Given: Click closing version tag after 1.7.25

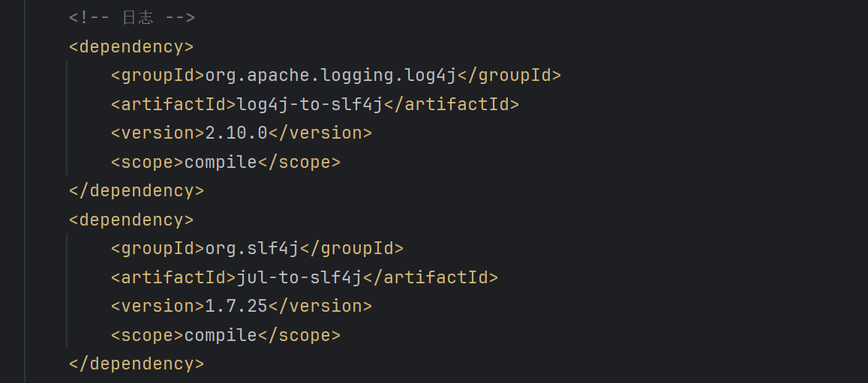Looking at the screenshot, I should [x=320, y=306].
